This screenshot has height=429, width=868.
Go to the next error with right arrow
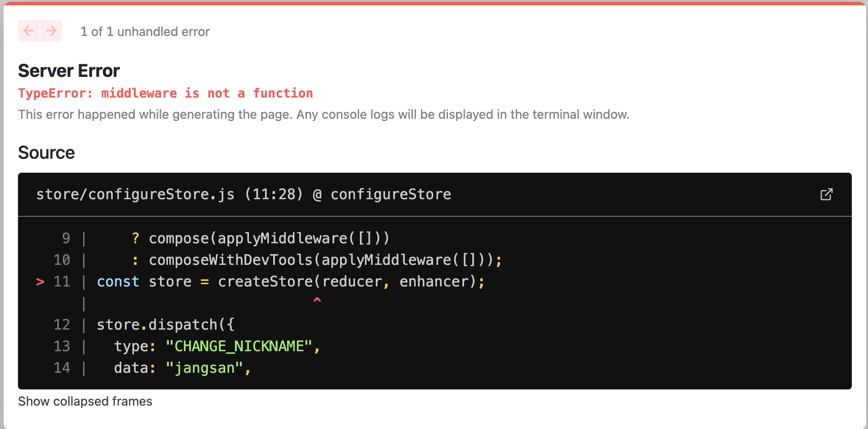(x=51, y=31)
